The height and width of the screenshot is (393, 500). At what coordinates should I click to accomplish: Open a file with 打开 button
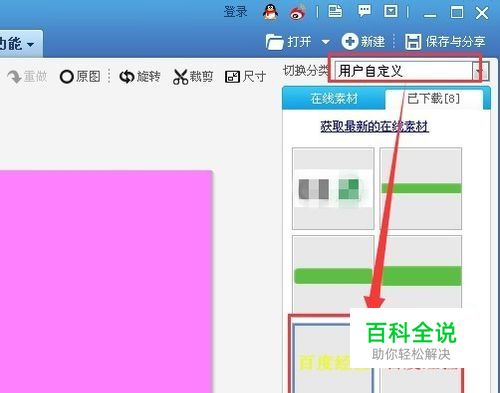click(289, 42)
